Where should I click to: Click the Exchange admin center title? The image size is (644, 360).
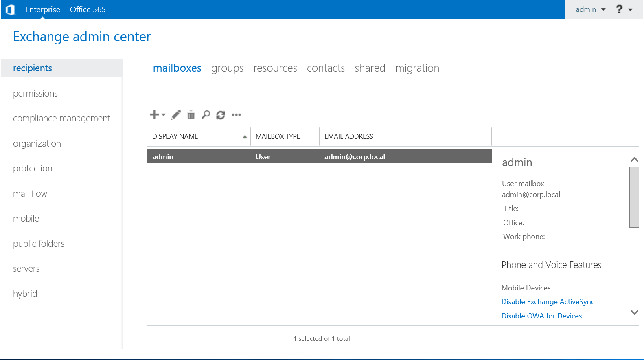[82, 37]
